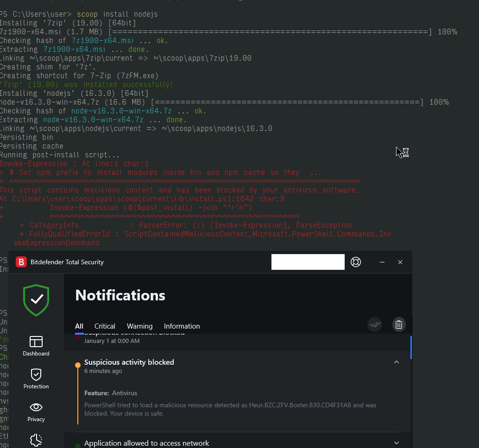Expand the Application allowed to access network entry
Viewport: 479px width, 448px height.
(x=397, y=442)
